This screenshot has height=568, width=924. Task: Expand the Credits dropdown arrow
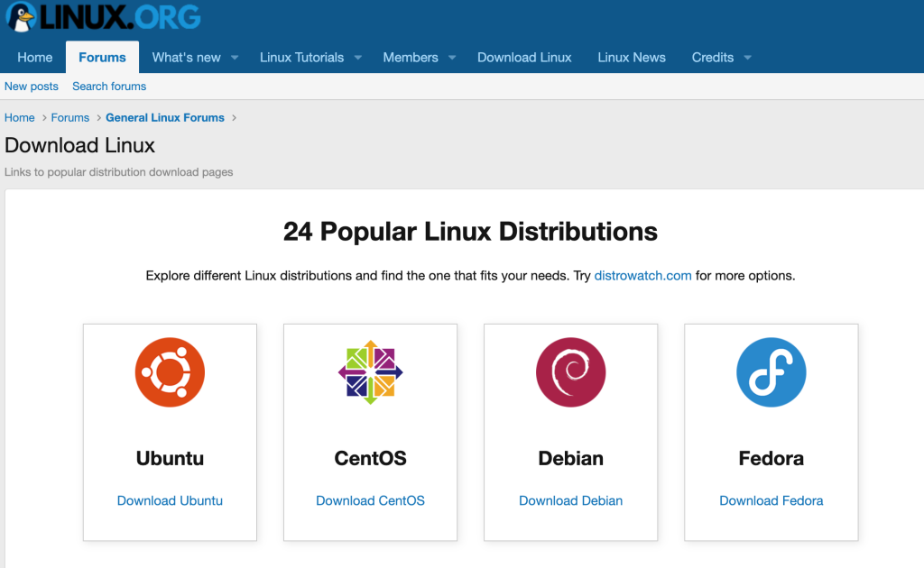(748, 58)
